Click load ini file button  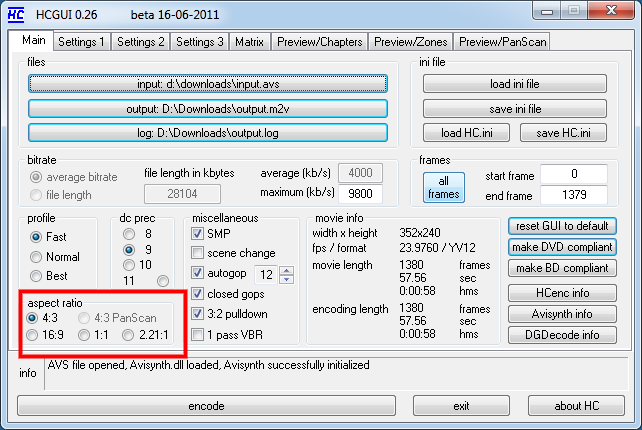[515, 84]
